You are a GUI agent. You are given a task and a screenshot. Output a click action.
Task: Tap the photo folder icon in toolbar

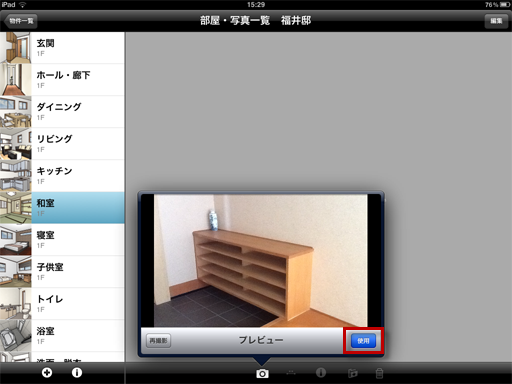point(352,373)
